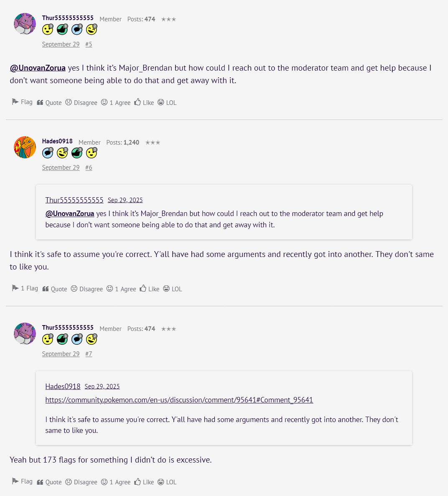Quote the '173 flags' post

49,482
